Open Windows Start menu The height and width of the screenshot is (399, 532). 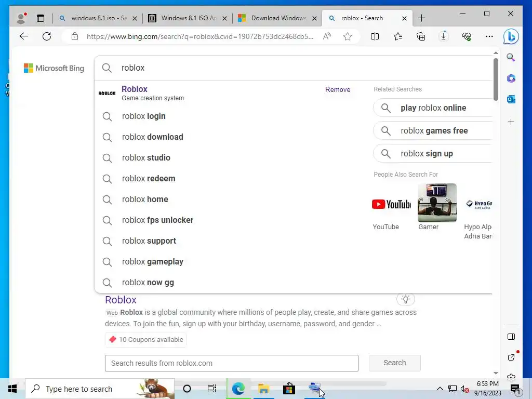click(x=12, y=389)
